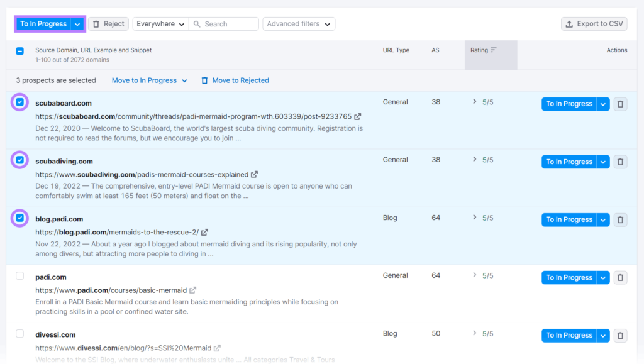The image size is (644, 364).
Task: Move scubadiving.com To In Progress
Action: [x=569, y=162]
